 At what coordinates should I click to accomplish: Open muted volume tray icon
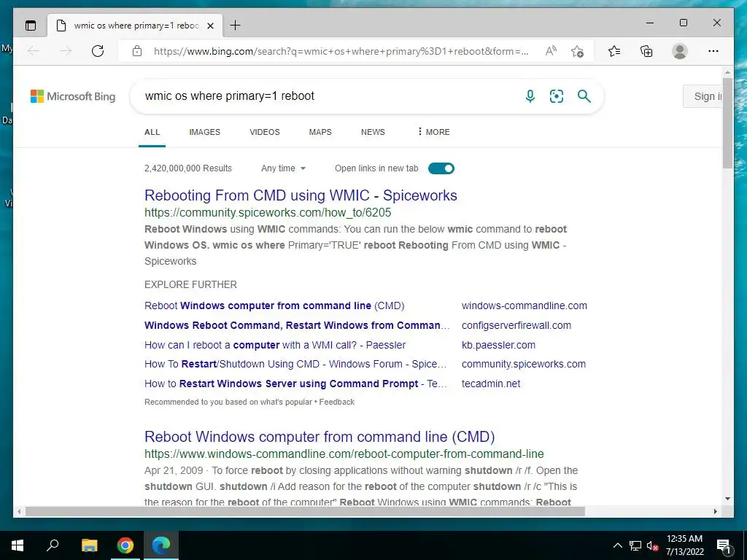click(652, 545)
